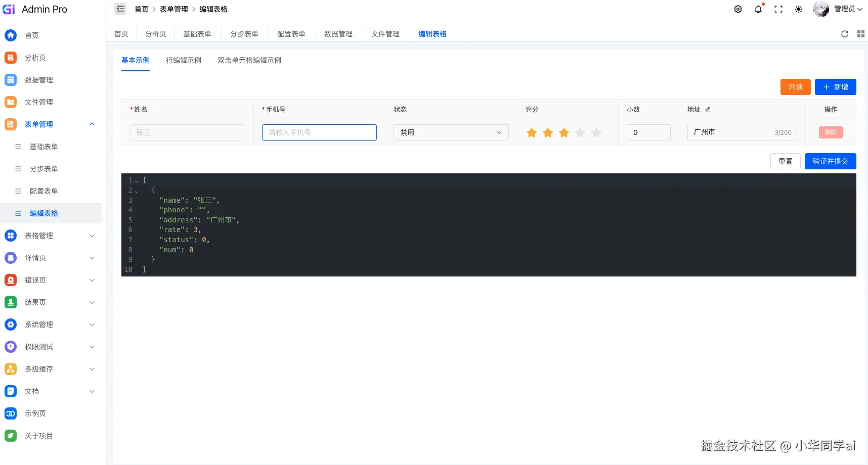Image resolution: width=868 pixels, height=465 pixels.
Task: Open the 状态 dropdown showing 禁用
Action: 451,132
